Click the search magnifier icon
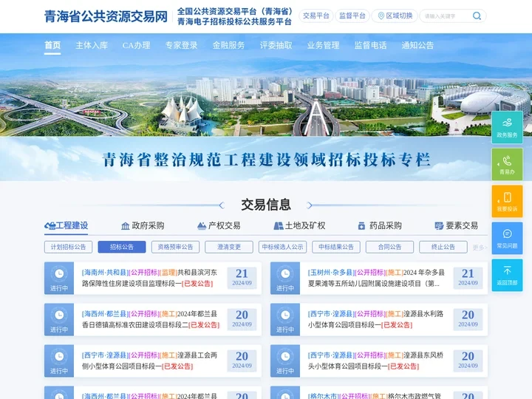The image size is (532, 399). pos(477,16)
